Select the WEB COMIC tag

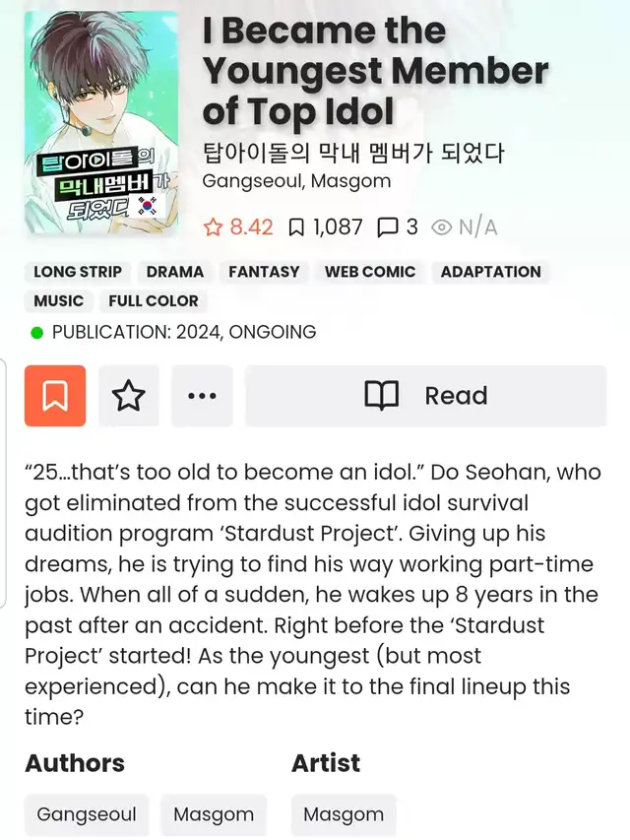pos(370,272)
